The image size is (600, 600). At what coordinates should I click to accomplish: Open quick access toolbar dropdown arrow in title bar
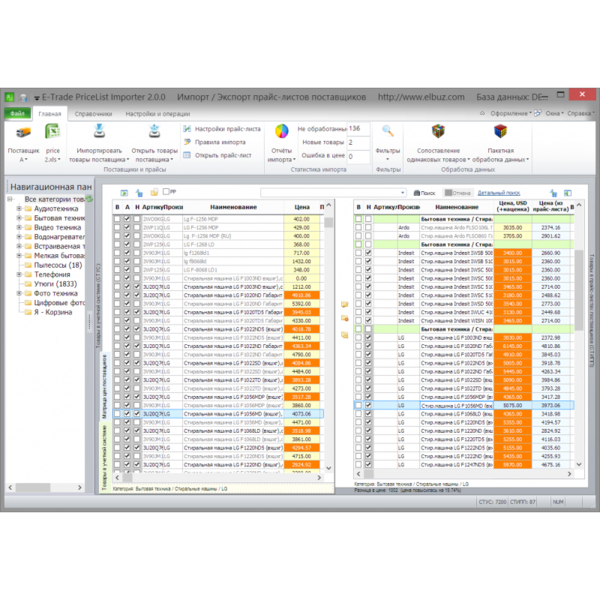click(x=37, y=98)
